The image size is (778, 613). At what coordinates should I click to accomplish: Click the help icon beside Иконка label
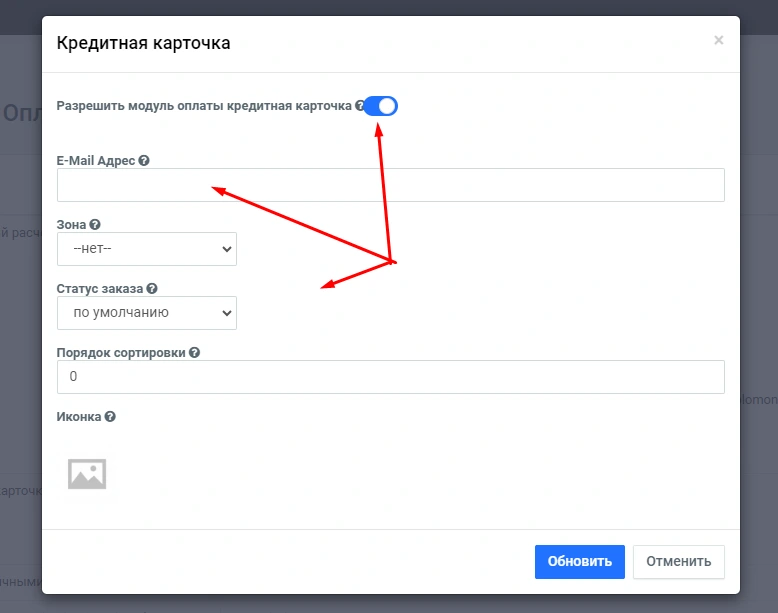[x=110, y=416]
